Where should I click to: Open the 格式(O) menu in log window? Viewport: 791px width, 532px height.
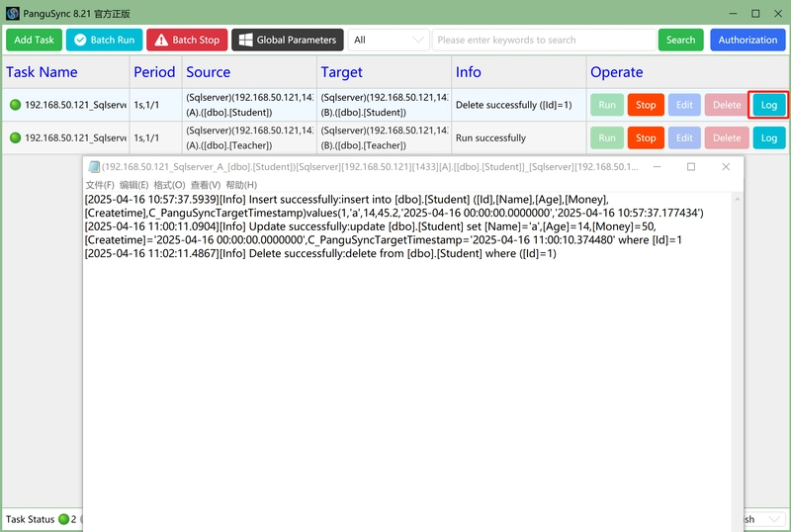(x=169, y=185)
